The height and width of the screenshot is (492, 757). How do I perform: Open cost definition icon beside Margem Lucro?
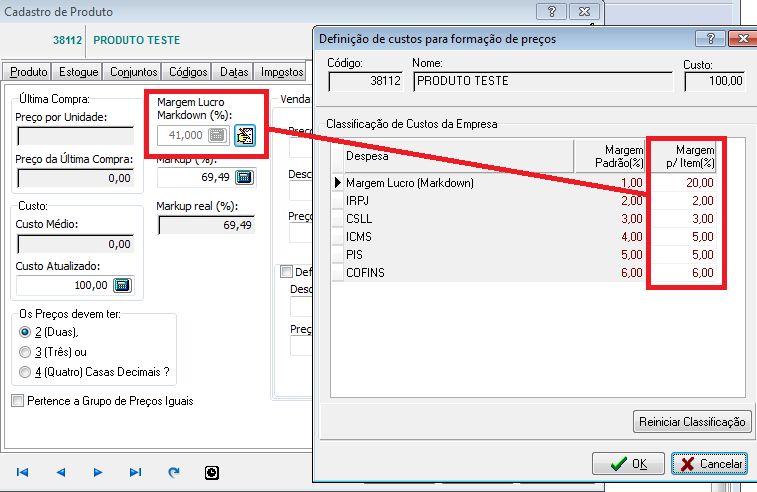(246, 136)
